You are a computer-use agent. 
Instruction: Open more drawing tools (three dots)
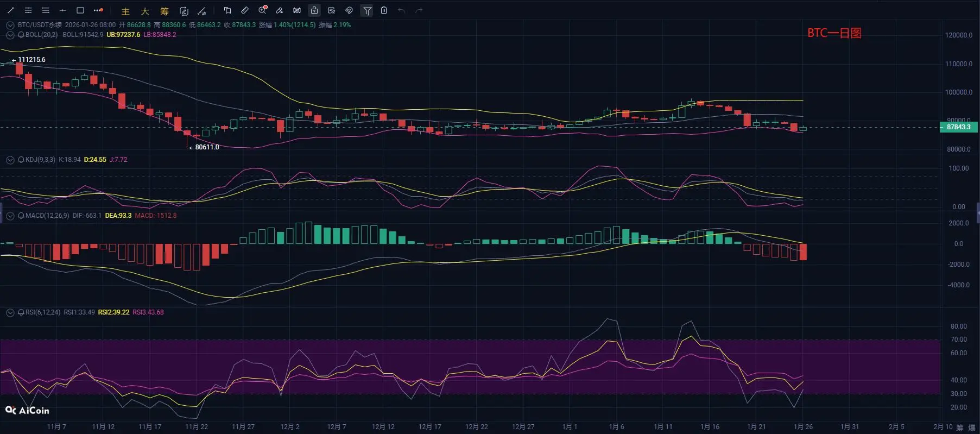click(98, 10)
